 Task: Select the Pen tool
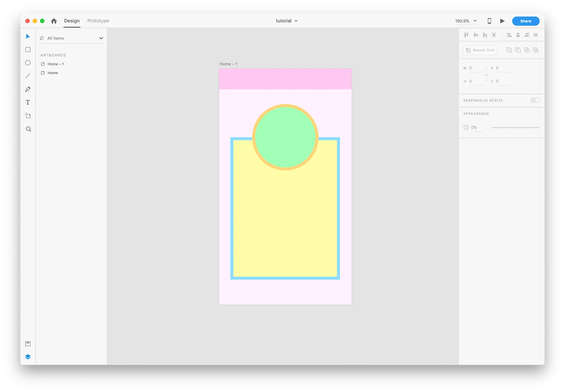tap(28, 89)
